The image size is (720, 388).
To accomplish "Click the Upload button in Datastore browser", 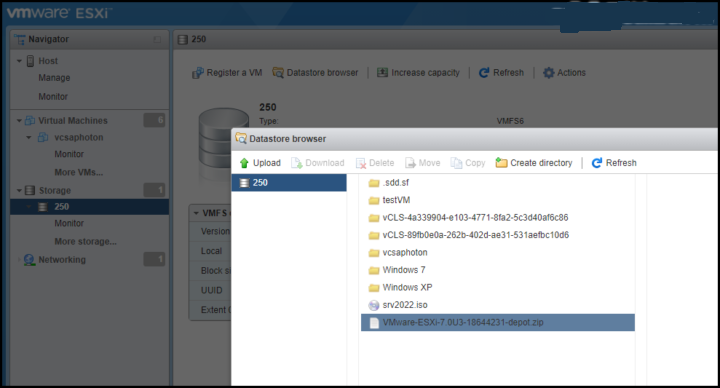I will tap(260, 163).
